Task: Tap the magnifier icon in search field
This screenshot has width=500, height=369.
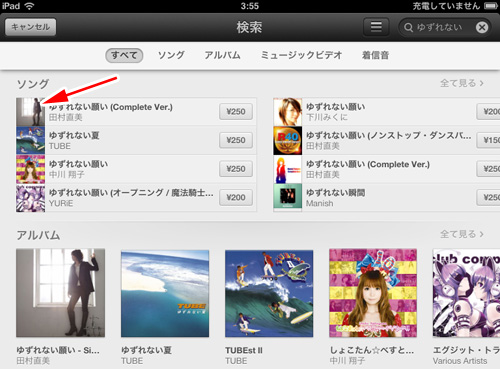Action: click(x=408, y=27)
